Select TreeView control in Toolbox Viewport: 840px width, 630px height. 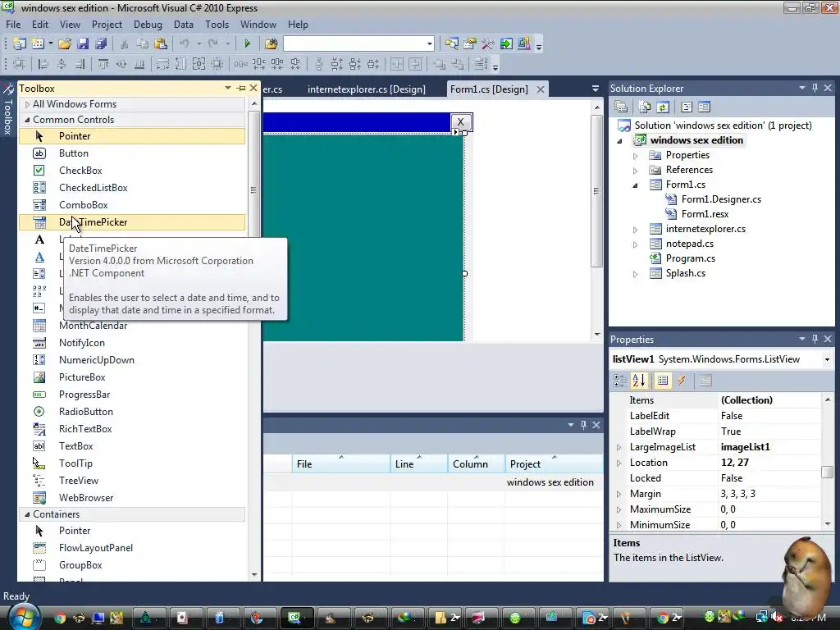point(132,481)
